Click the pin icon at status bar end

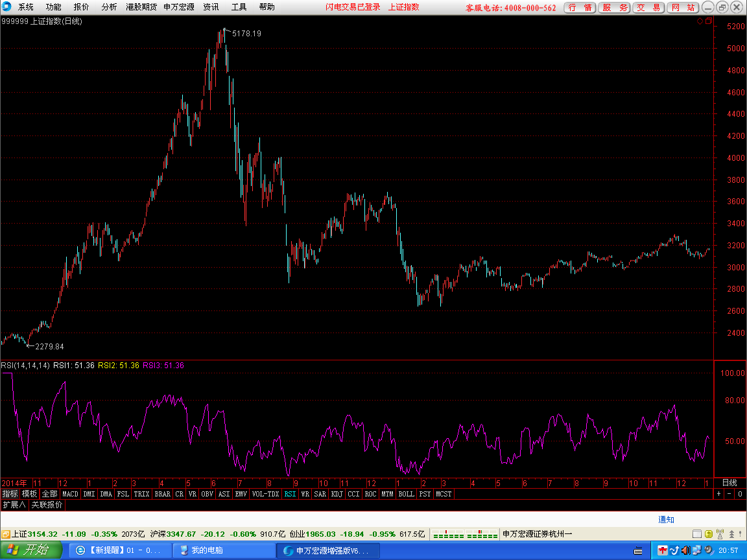pos(741,534)
